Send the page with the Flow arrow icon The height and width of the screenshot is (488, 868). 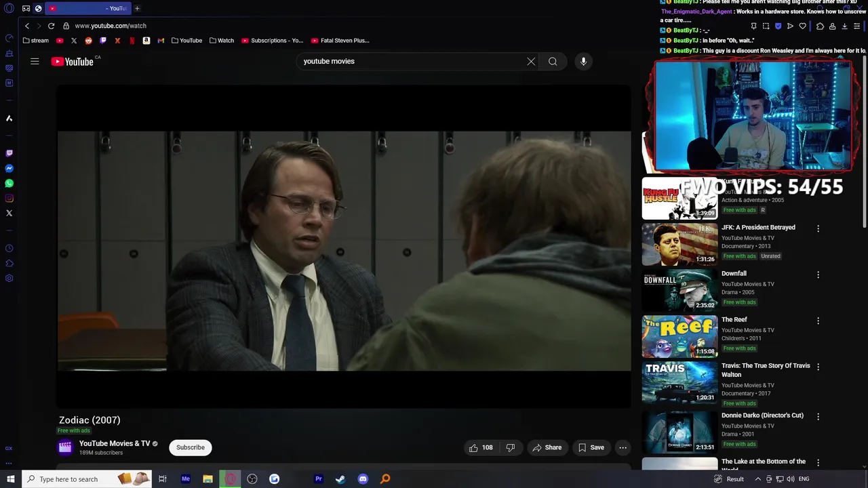(x=790, y=26)
